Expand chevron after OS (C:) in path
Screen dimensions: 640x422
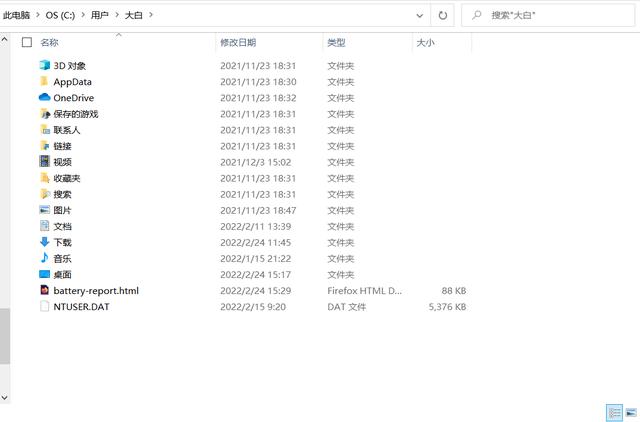(x=83, y=15)
